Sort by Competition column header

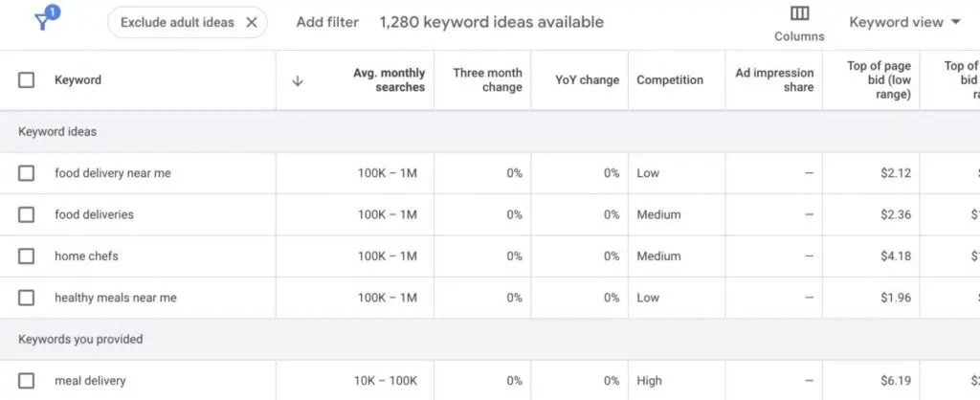coord(670,80)
